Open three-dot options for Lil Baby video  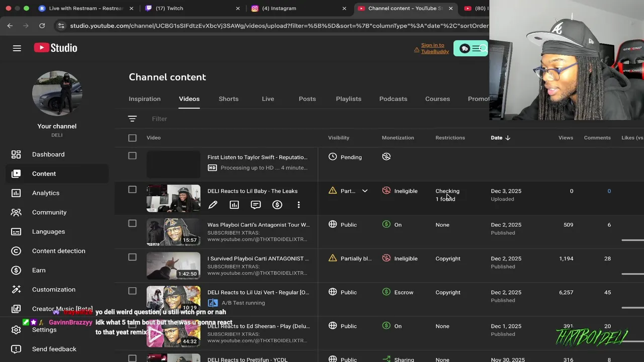click(299, 205)
